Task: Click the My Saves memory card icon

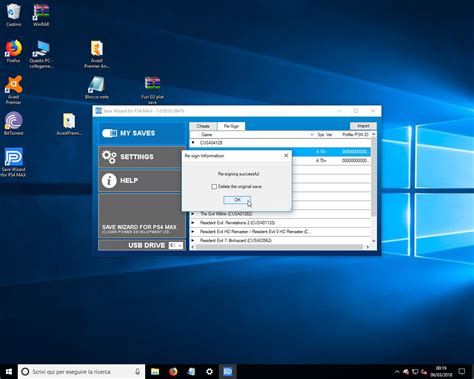Action: pos(110,133)
